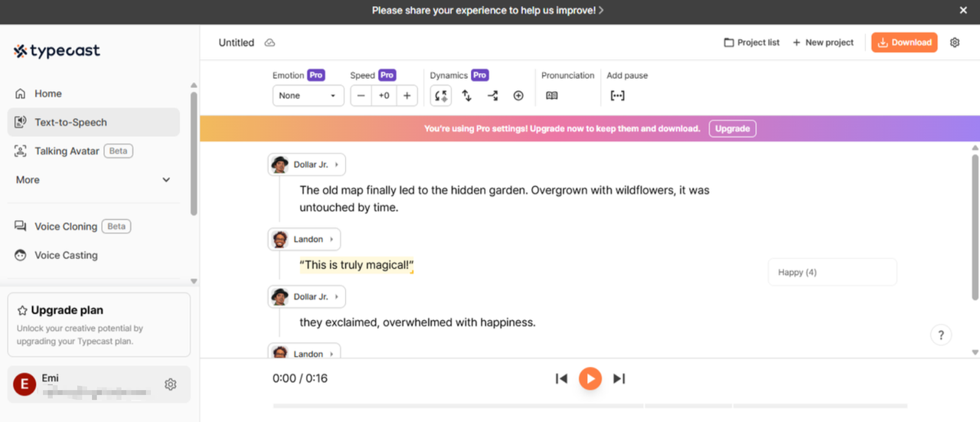Click the Emi account avatar

point(24,384)
